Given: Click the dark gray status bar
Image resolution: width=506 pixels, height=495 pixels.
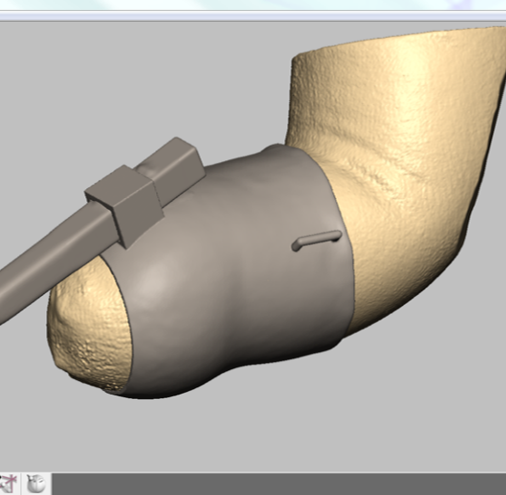Looking at the screenshot, I should (279, 484).
